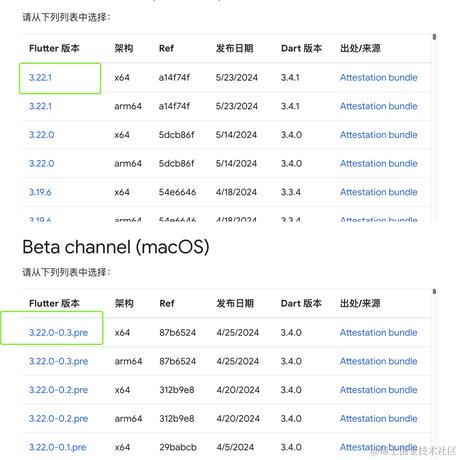Click Ref 312b9e8 in the x64 beta row

point(177,390)
